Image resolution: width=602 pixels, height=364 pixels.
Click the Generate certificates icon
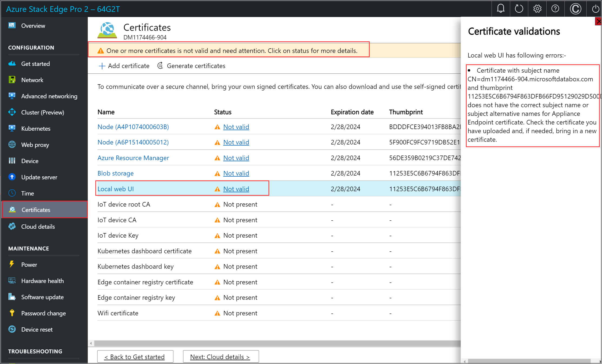tap(160, 66)
